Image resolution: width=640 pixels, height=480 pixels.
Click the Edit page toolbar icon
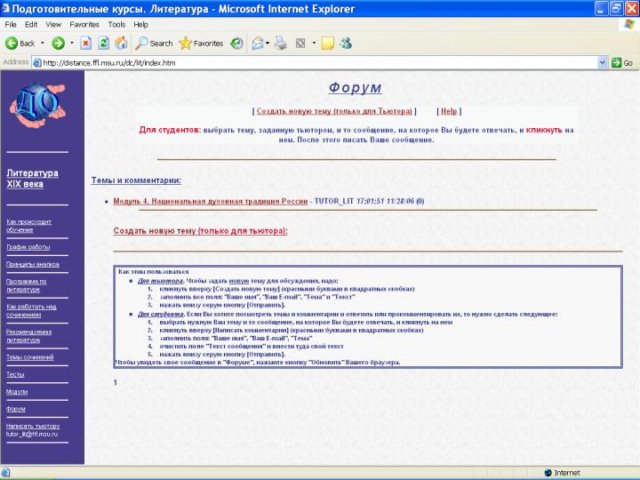pos(300,43)
